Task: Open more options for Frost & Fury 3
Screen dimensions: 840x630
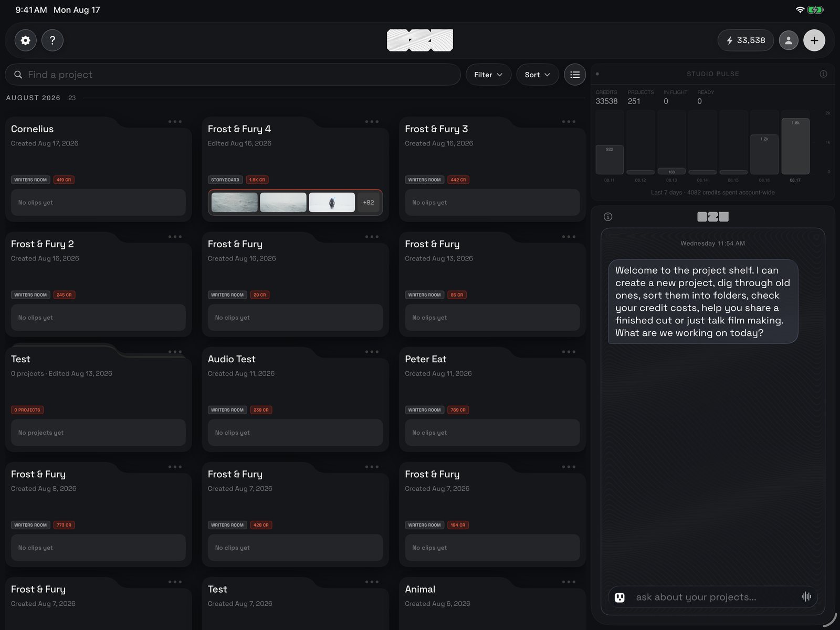Action: click(569, 122)
